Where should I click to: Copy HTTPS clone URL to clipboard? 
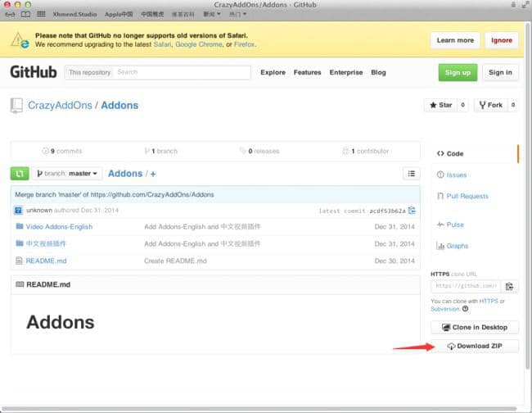click(x=509, y=286)
